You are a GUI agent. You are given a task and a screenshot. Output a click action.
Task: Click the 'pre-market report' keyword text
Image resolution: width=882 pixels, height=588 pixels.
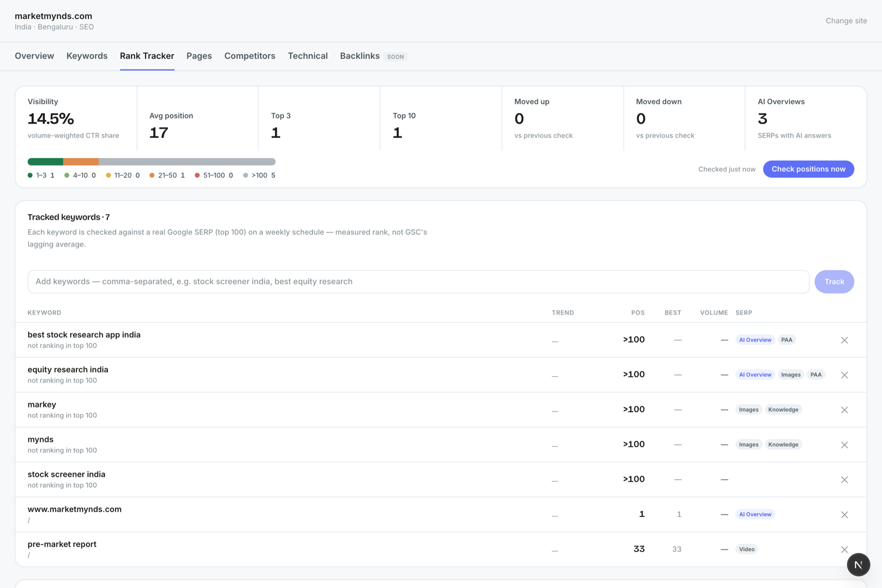62,544
